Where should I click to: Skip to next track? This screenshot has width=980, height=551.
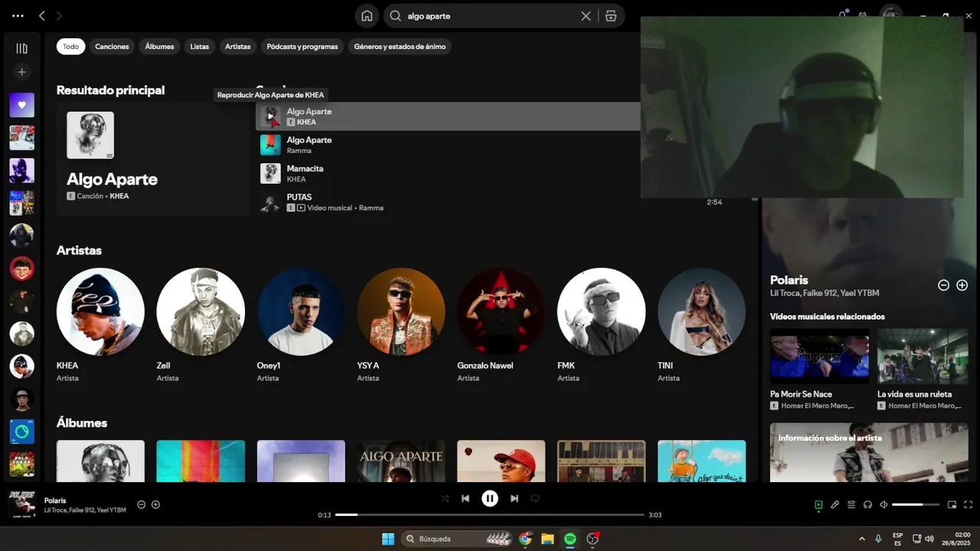(x=514, y=498)
